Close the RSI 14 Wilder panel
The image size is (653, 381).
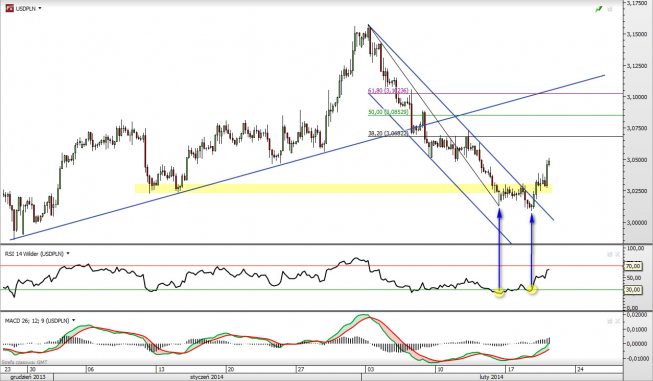pyautogui.click(x=618, y=254)
